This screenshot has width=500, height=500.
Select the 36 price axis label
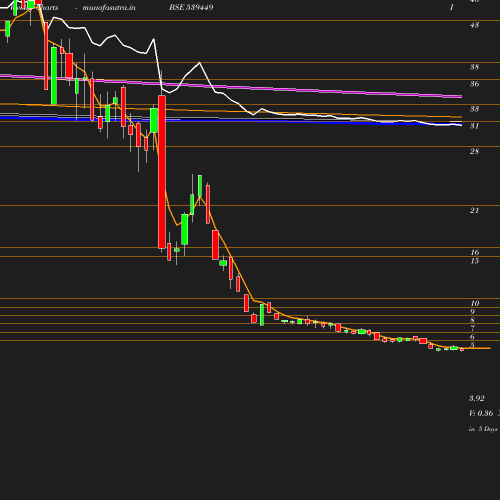[x=474, y=84]
